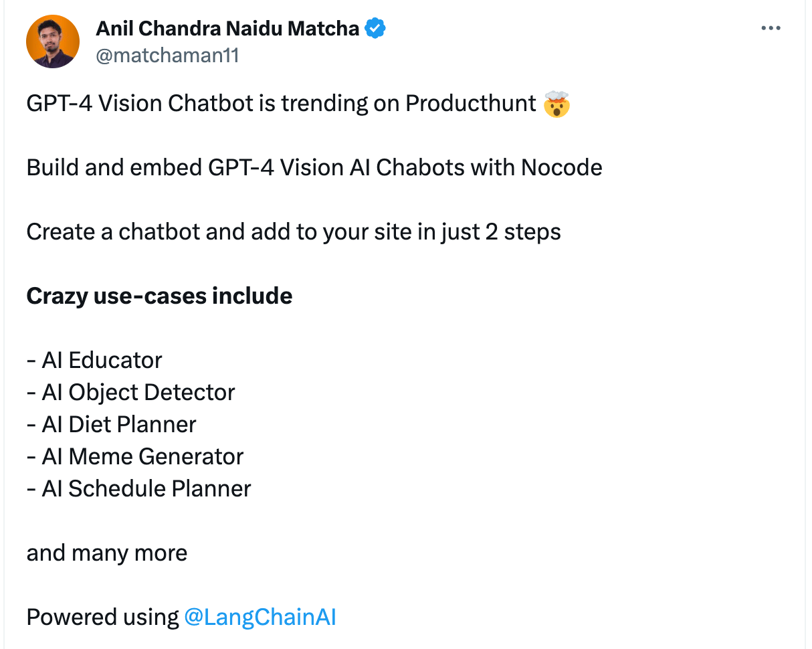Viewport: 812px width, 649px height.
Task: Click the 'AI Diet Planner' list line
Action: tap(112, 424)
